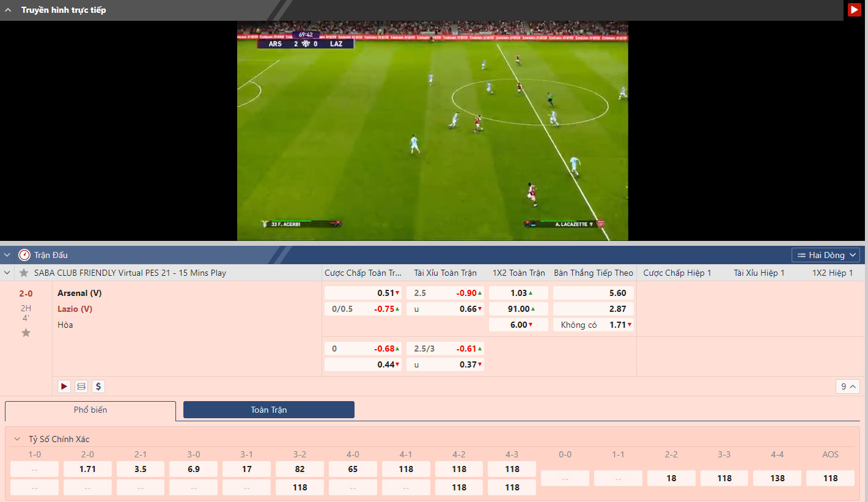This screenshot has width=868, height=502.
Task: Open the match statistics scoreboard icon
Action: [x=81, y=386]
